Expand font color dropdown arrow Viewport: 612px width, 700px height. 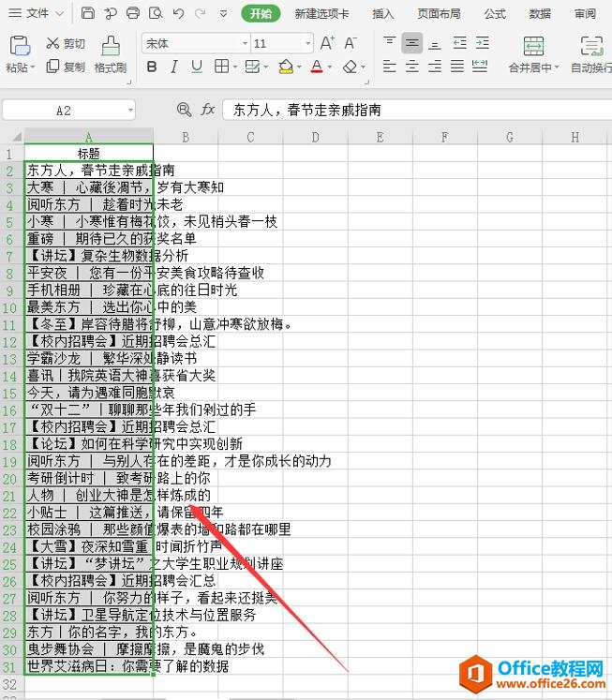tap(330, 67)
